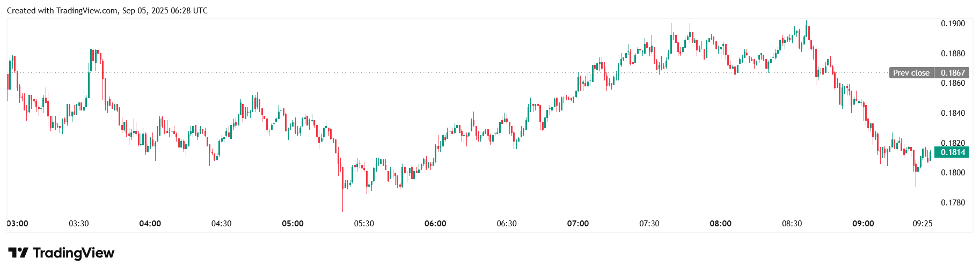Select the 0.1880 price scale label
This screenshot has width=980, height=273.
click(953, 54)
